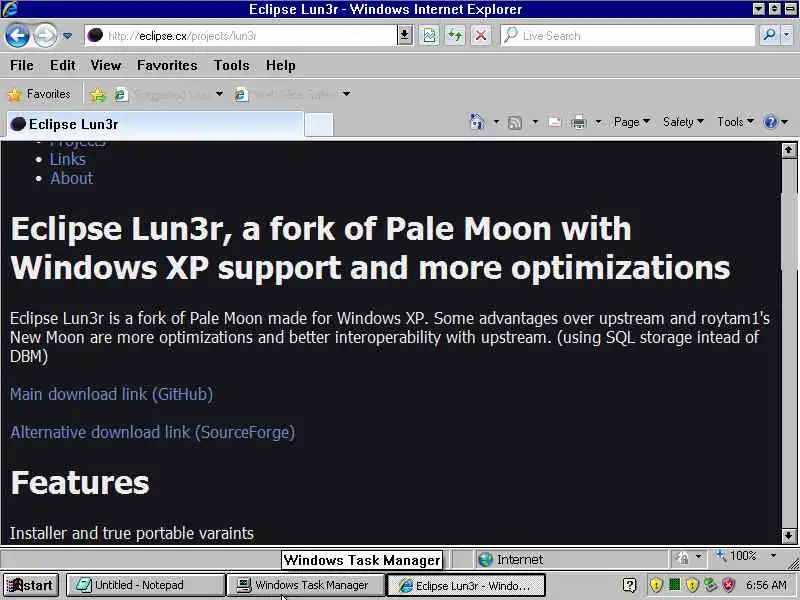Expand the security status dropdown arrow

point(698,556)
